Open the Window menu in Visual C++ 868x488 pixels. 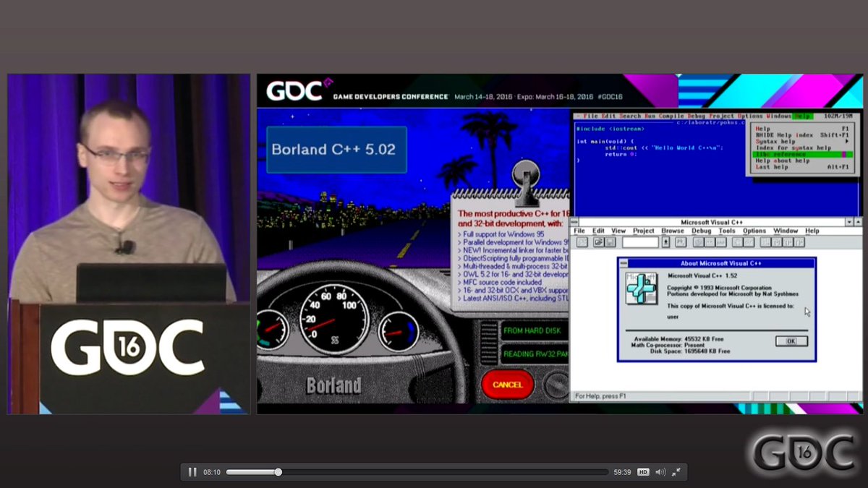786,231
